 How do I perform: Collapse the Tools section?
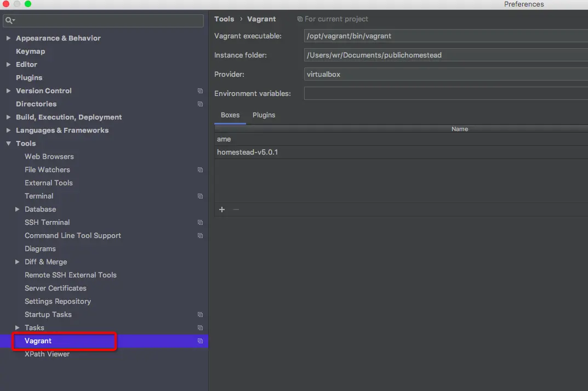tap(8, 143)
